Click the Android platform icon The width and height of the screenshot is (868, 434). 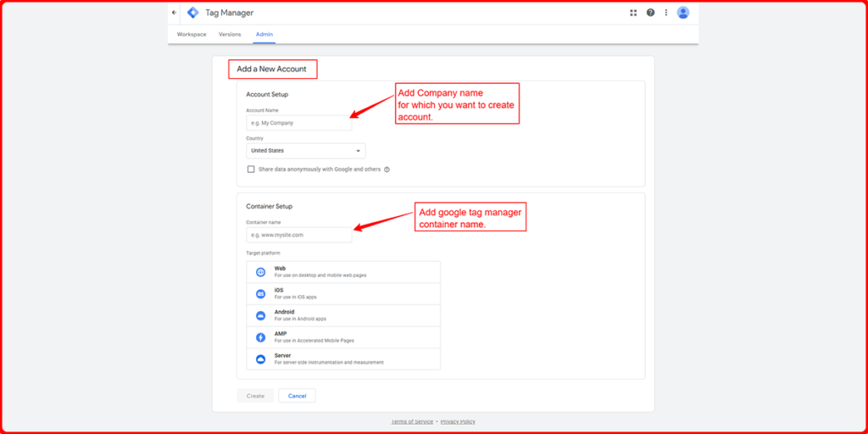[x=261, y=315]
